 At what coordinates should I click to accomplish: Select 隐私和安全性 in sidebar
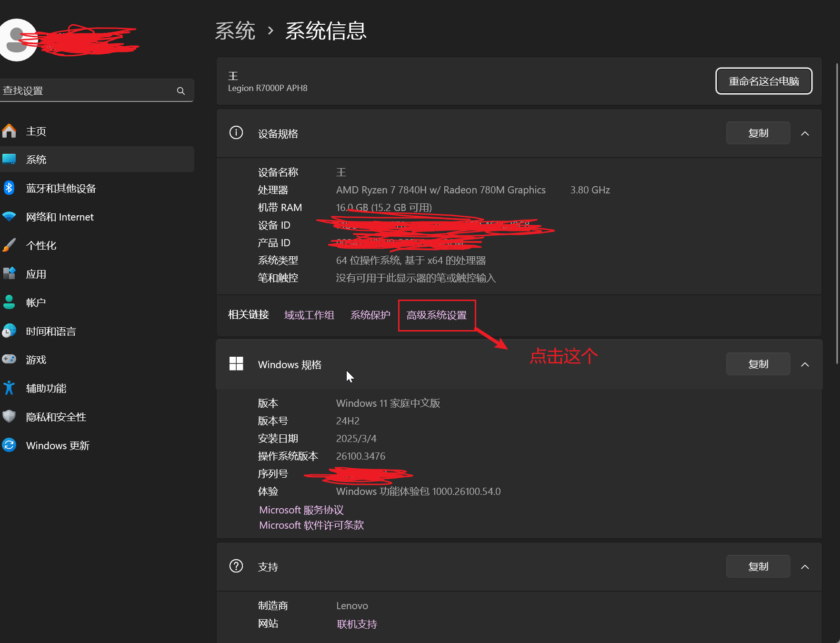pos(97,417)
